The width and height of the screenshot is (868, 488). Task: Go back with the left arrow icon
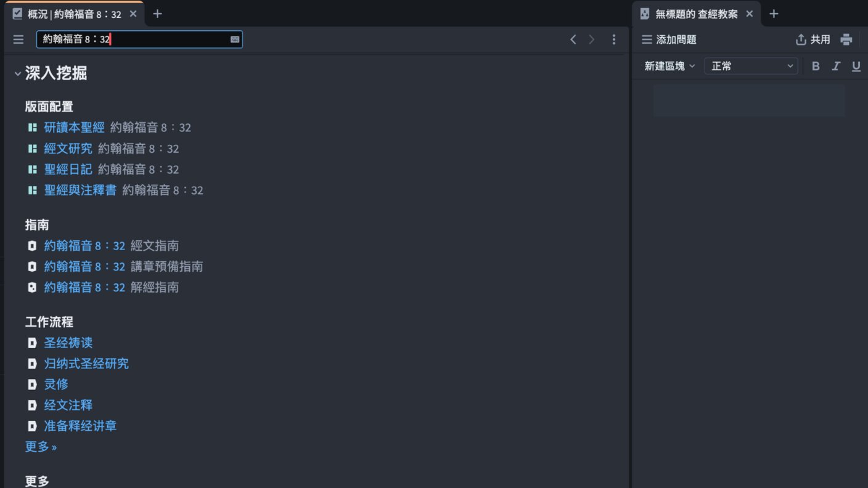point(573,39)
